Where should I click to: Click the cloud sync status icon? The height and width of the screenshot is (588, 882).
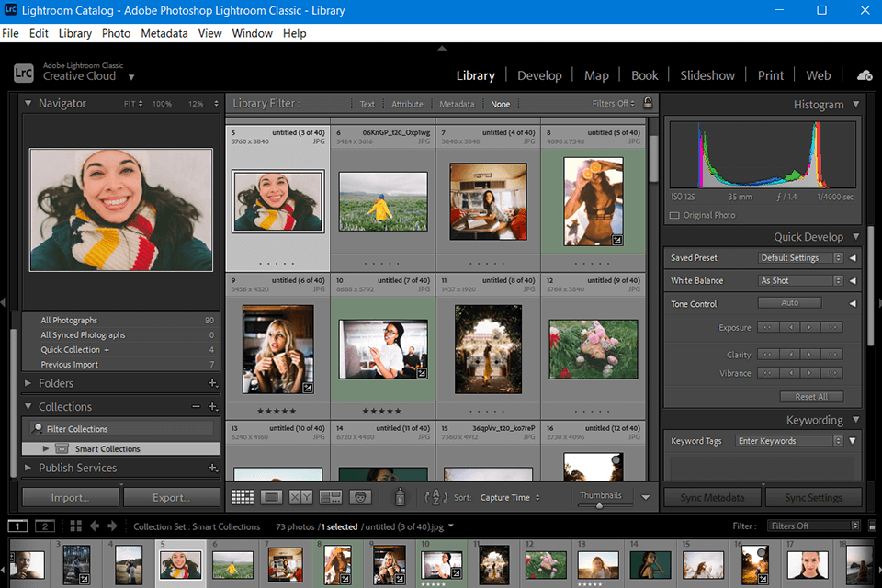(865, 75)
